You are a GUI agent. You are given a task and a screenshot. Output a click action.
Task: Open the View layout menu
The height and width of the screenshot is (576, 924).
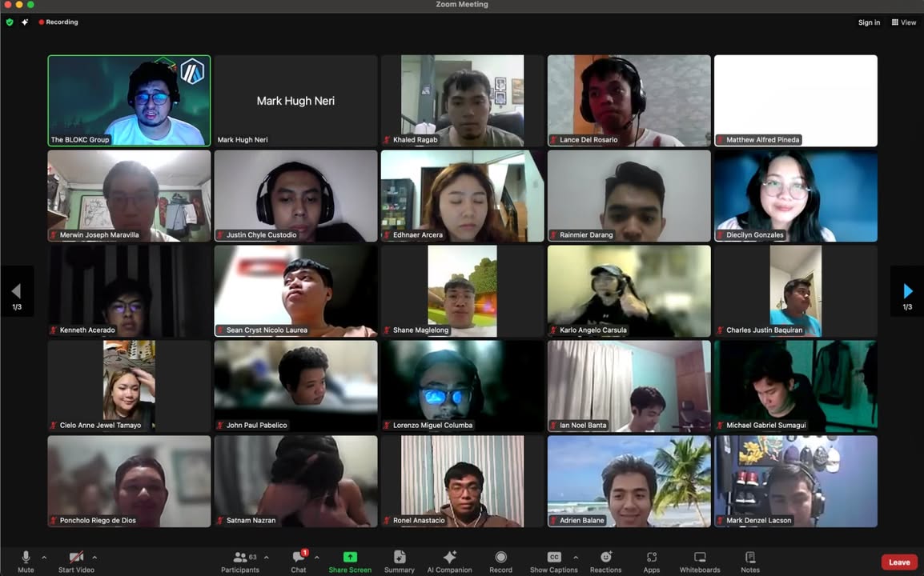tap(904, 22)
